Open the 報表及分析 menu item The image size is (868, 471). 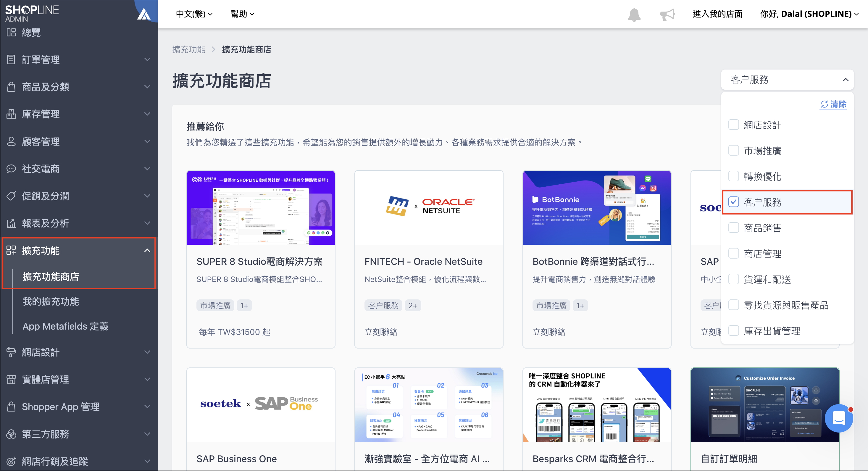click(46, 223)
